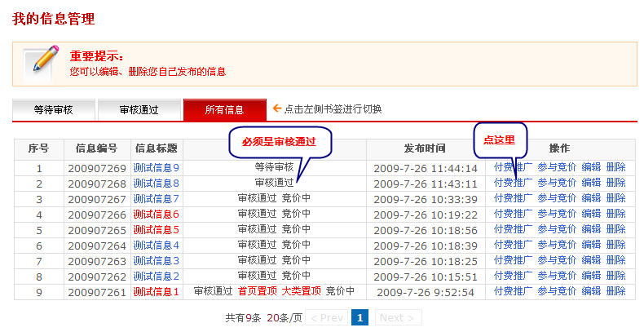
Task: Click 编辑 for 测试信息5 row
Action: click(x=591, y=229)
